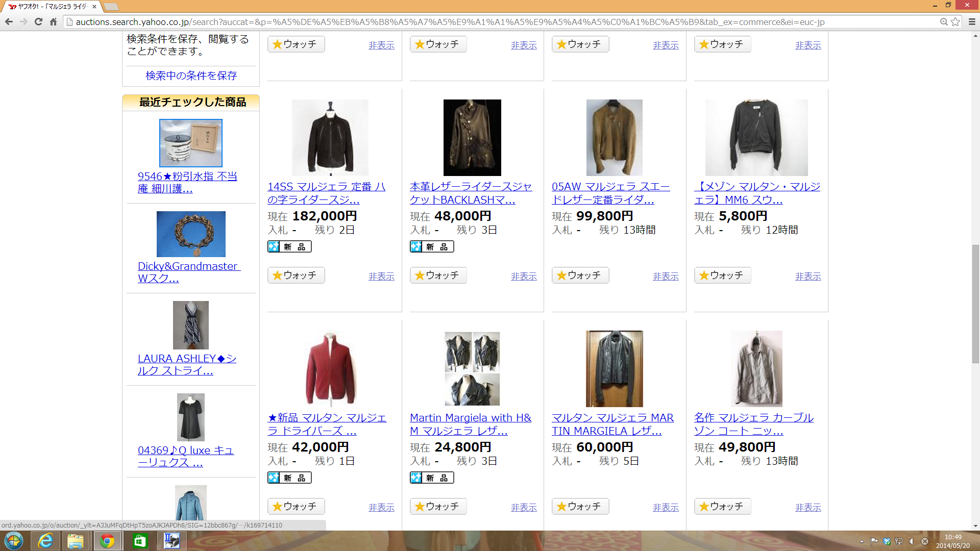Go back with browser back arrow
The image size is (980, 551).
[9, 22]
